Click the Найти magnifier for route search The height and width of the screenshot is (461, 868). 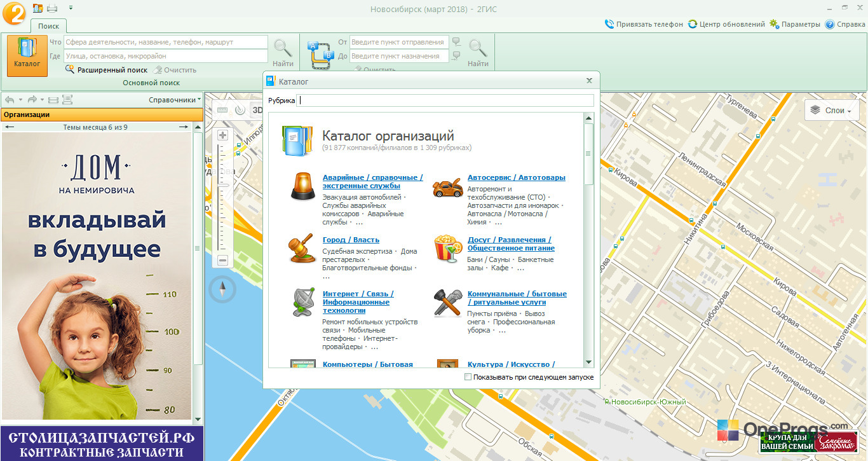pos(478,48)
